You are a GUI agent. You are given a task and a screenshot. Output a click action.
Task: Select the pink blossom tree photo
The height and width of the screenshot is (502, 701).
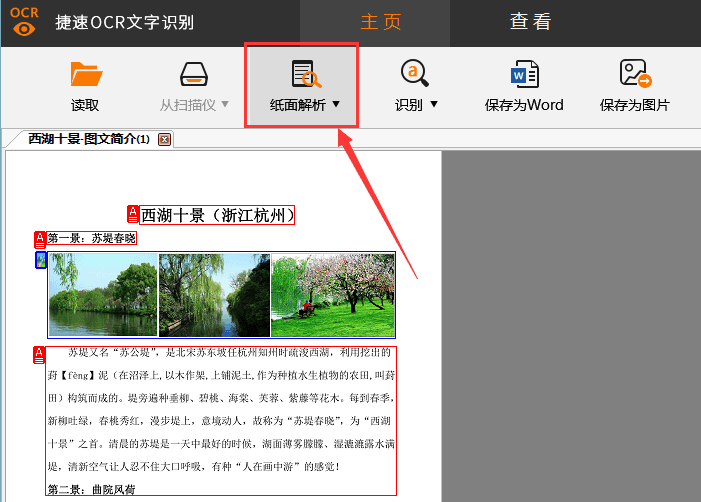click(x=332, y=294)
